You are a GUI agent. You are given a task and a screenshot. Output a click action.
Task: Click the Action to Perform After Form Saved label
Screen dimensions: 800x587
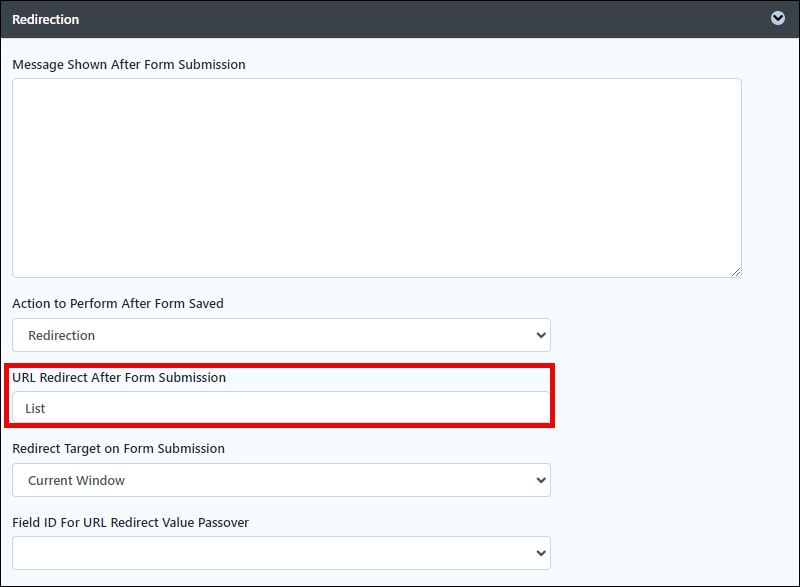tap(118, 303)
